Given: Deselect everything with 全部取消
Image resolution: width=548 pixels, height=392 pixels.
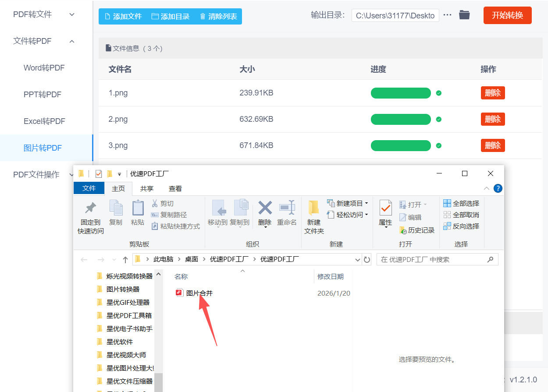Looking at the screenshot, I should (x=461, y=215).
